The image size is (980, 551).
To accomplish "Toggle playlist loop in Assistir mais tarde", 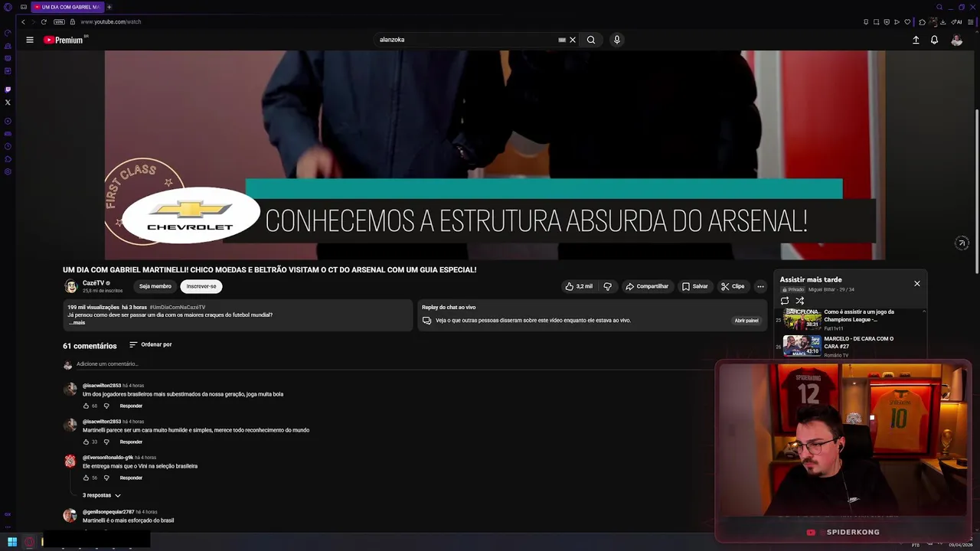I will 785,301.
